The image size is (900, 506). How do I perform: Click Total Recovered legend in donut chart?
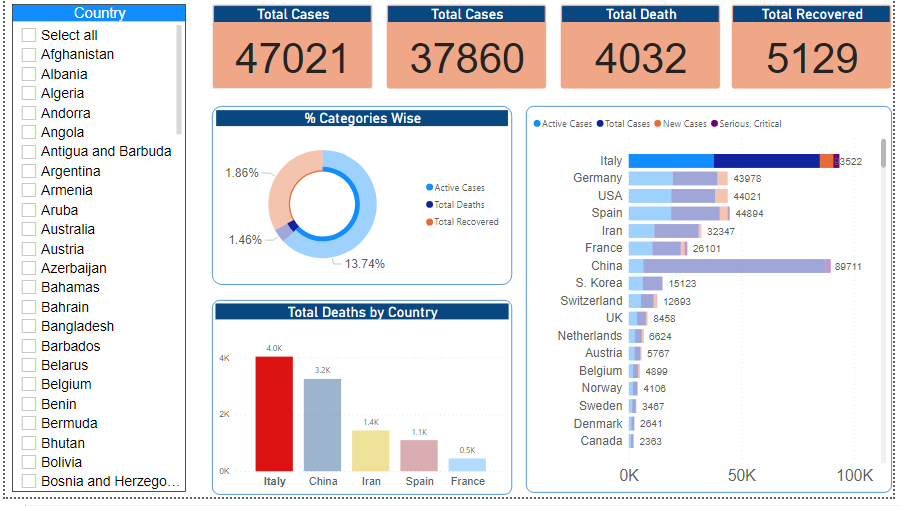click(x=462, y=222)
